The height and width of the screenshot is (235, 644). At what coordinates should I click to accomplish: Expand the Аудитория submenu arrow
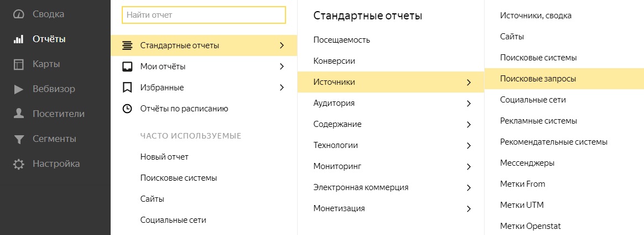(469, 104)
